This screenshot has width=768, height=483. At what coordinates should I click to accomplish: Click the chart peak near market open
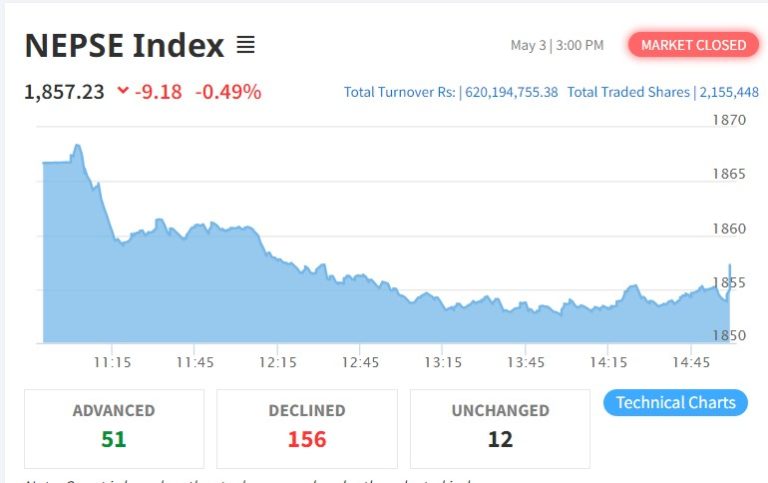pos(77,146)
